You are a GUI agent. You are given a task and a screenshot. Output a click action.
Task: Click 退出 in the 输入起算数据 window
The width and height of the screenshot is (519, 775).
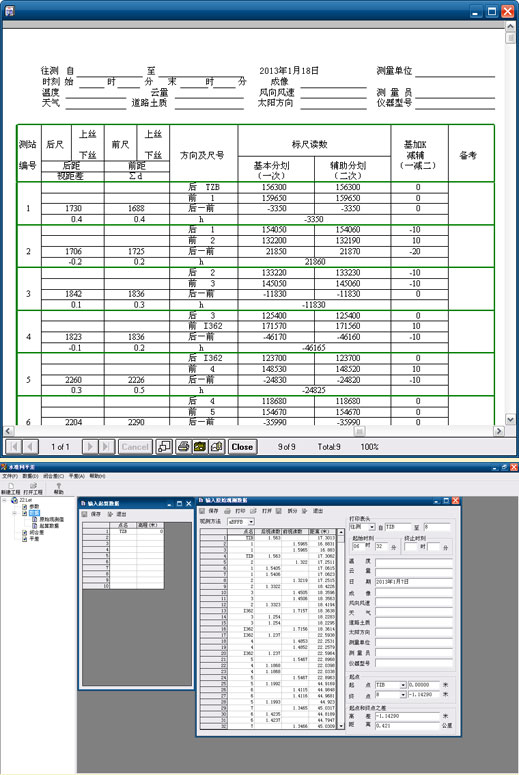(x=117, y=514)
